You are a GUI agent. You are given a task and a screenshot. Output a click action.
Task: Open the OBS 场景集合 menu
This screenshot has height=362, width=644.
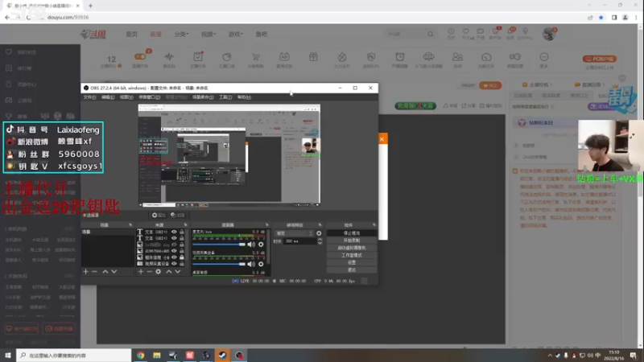click(x=203, y=97)
